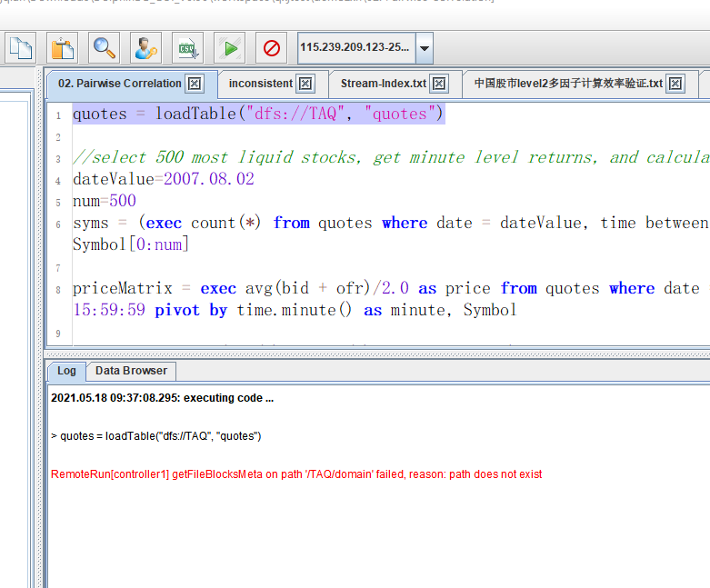
Task: Run the script with the green play icon
Action: pos(230,47)
